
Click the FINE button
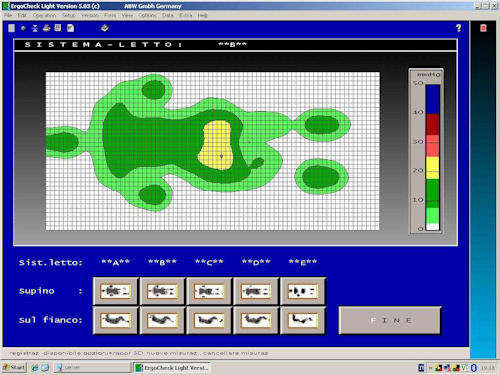[x=390, y=320]
